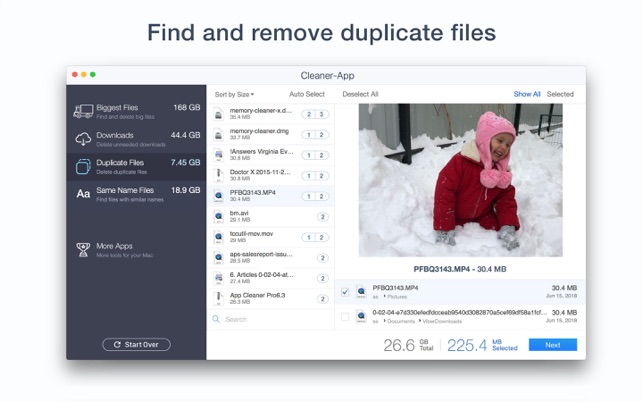This screenshot has height=402, width=643.
Task: Click file icon of memory-cleaner.dmg row
Action: pyautogui.click(x=219, y=135)
